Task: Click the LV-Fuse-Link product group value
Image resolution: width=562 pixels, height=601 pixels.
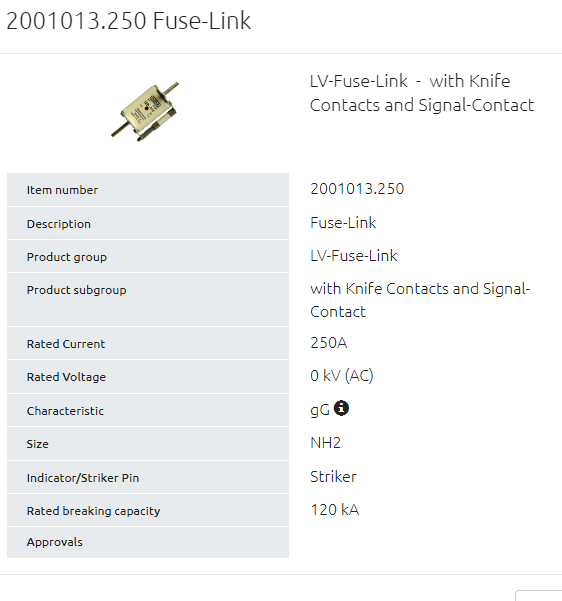Action: click(353, 256)
